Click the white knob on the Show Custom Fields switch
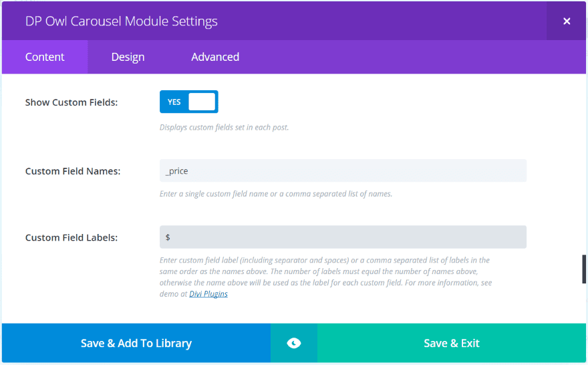The image size is (588, 365). [202, 102]
